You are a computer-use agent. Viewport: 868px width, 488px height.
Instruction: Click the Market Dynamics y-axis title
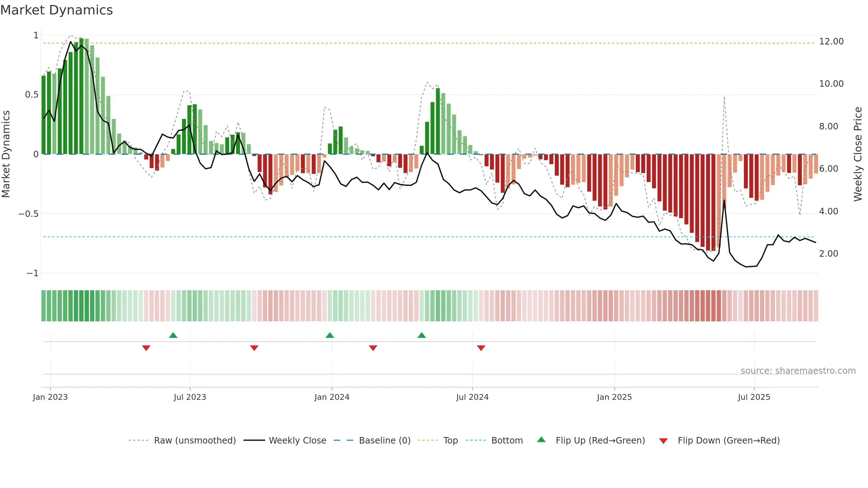click(x=6, y=154)
